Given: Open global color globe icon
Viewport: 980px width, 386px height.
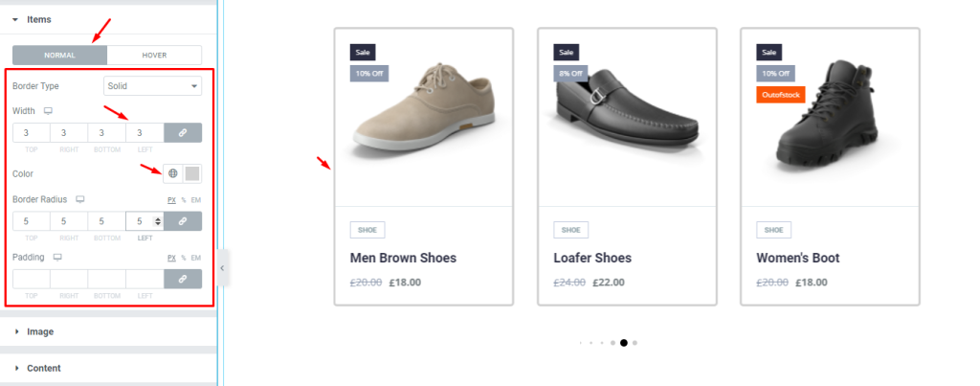Looking at the screenshot, I should 173,174.
